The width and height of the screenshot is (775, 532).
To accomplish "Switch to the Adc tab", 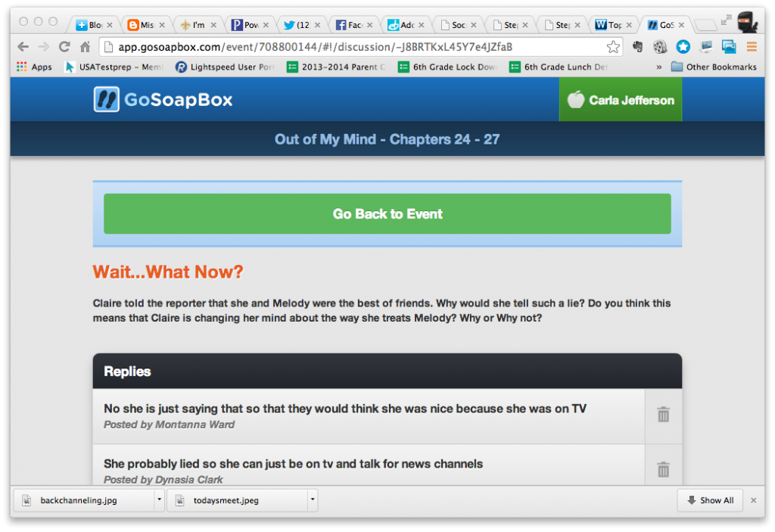I will point(405,25).
